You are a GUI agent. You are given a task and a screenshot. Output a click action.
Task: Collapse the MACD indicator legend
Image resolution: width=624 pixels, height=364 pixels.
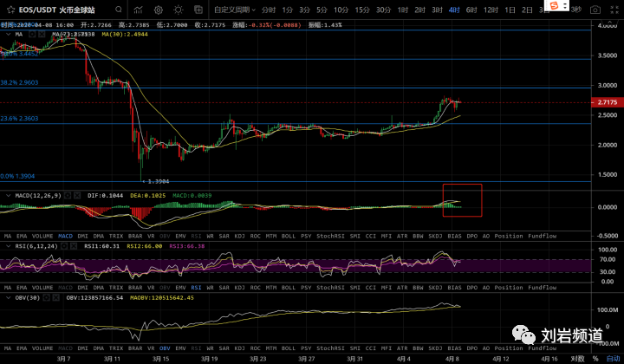click(x=8, y=195)
